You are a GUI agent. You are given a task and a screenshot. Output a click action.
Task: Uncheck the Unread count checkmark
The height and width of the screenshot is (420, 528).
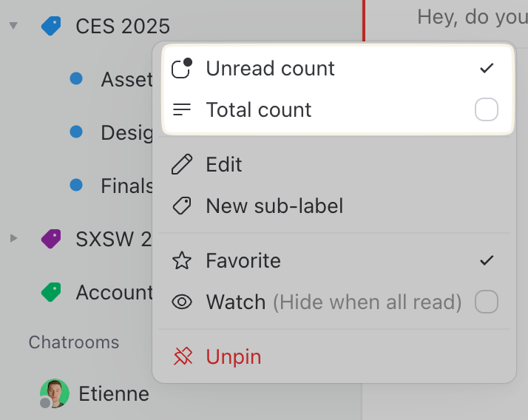(486, 69)
